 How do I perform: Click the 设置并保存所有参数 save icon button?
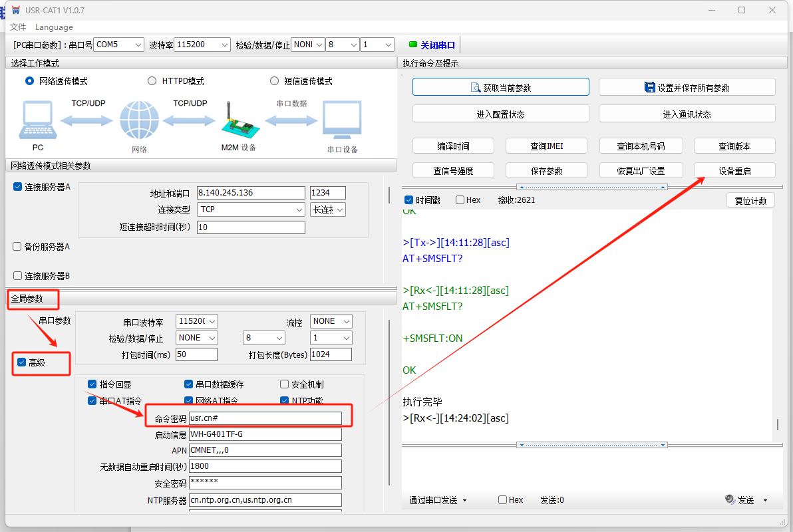coord(687,87)
